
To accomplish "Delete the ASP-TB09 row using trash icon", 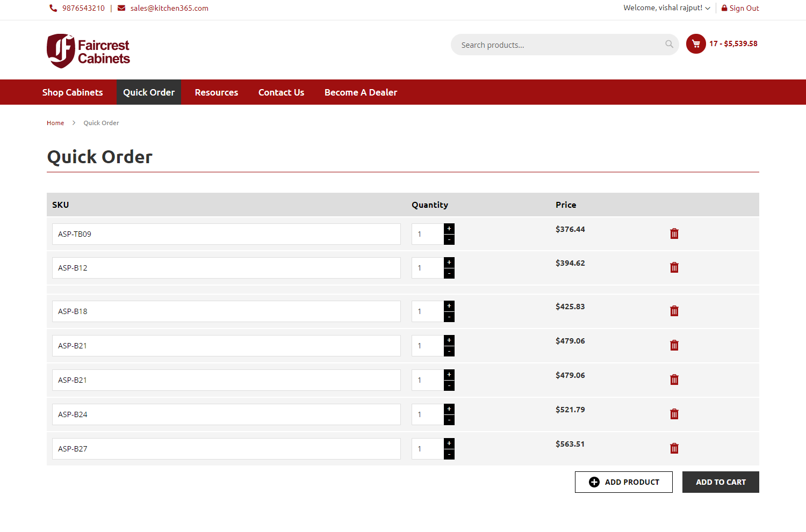I will 674,234.
